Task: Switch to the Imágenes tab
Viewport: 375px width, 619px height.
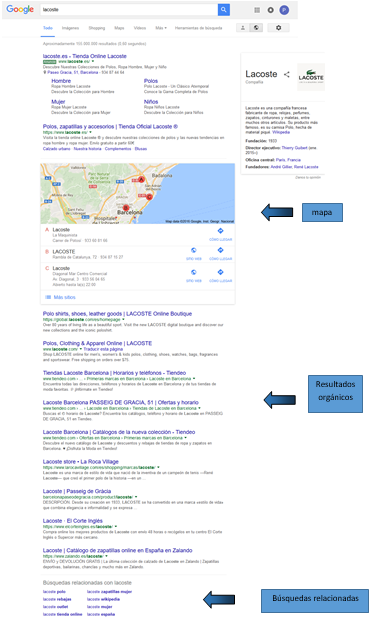Action: point(70,28)
